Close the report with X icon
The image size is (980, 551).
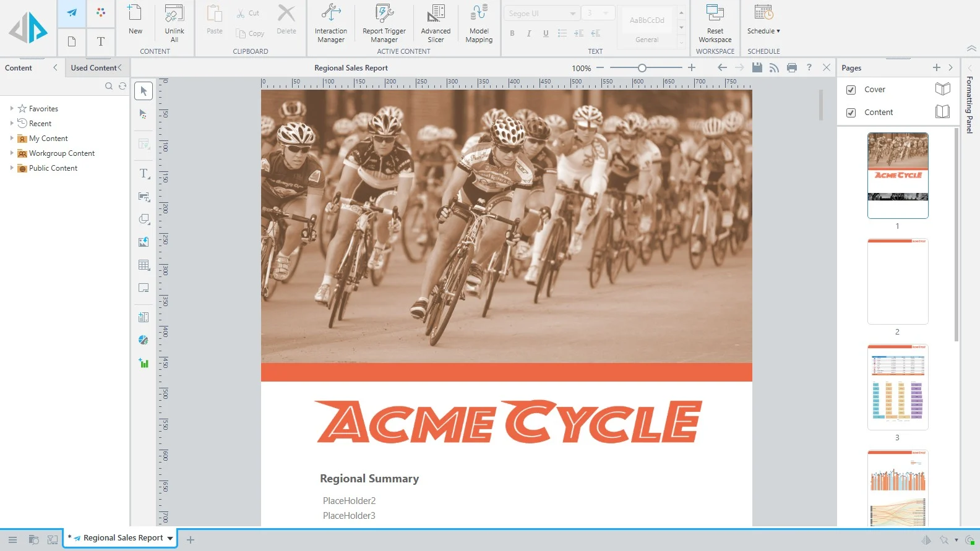(826, 67)
